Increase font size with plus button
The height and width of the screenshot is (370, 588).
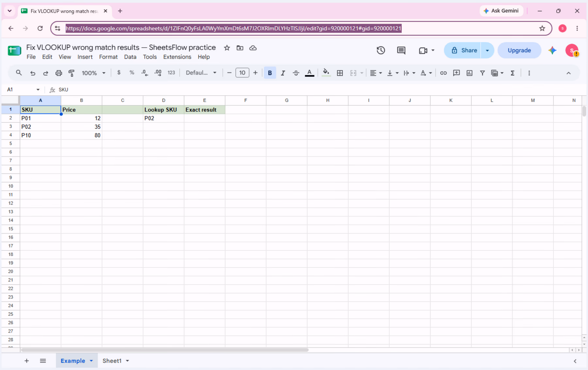tap(255, 73)
